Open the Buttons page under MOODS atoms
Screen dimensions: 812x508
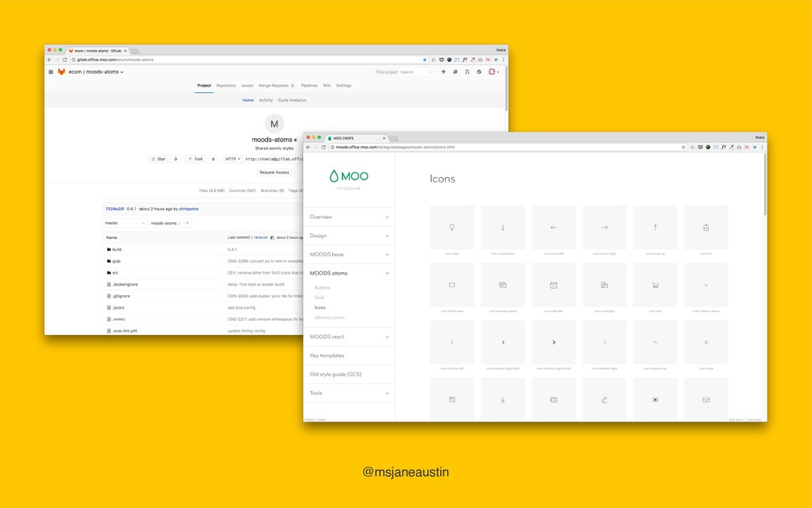click(x=322, y=287)
